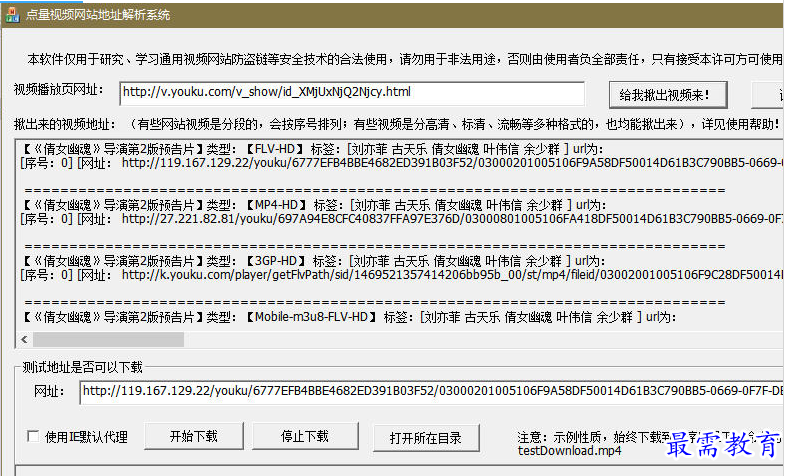Click the 打开所在目录 button
The image size is (788, 476).
(x=426, y=438)
